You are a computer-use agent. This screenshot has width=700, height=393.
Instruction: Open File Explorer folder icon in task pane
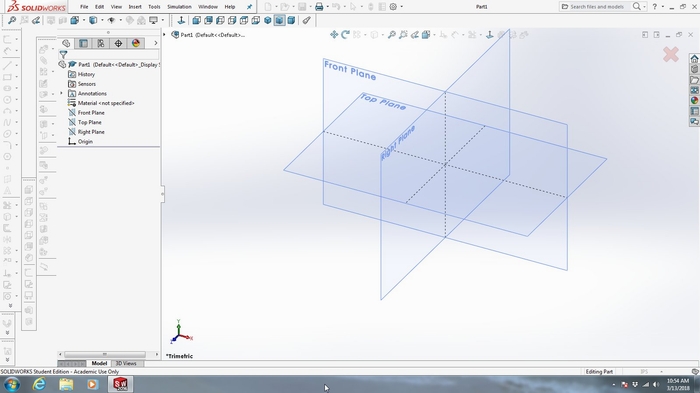click(x=694, y=80)
